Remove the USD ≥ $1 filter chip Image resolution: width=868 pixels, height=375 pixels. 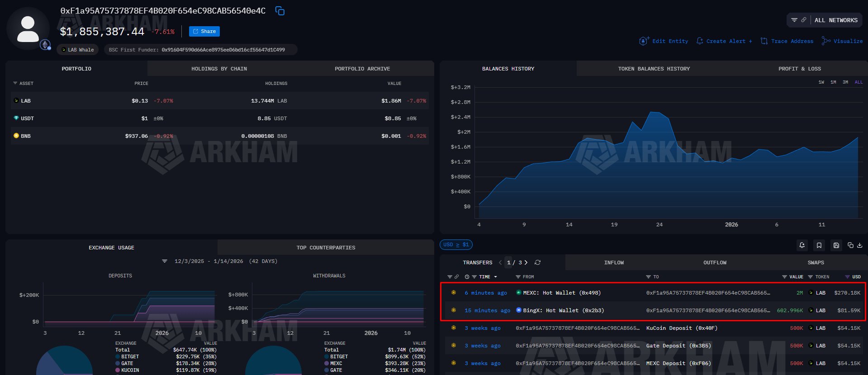tap(456, 245)
